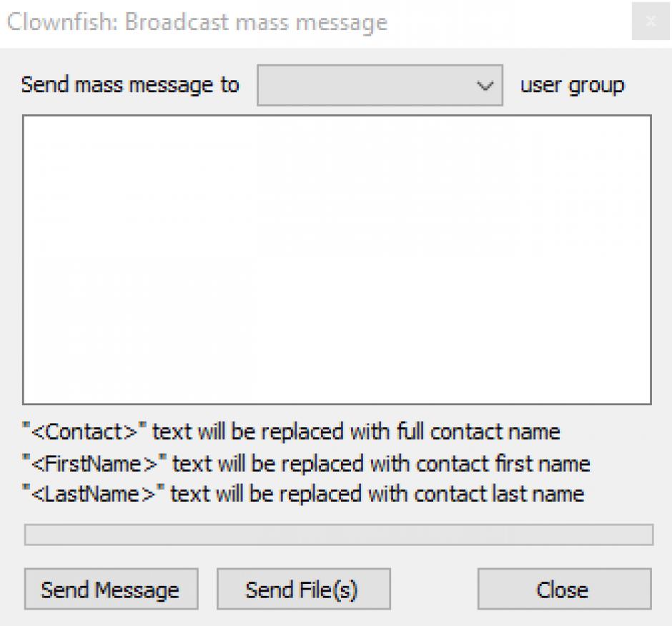Click the broadcast progress bar
This screenshot has height=626, width=672.
tap(338, 535)
